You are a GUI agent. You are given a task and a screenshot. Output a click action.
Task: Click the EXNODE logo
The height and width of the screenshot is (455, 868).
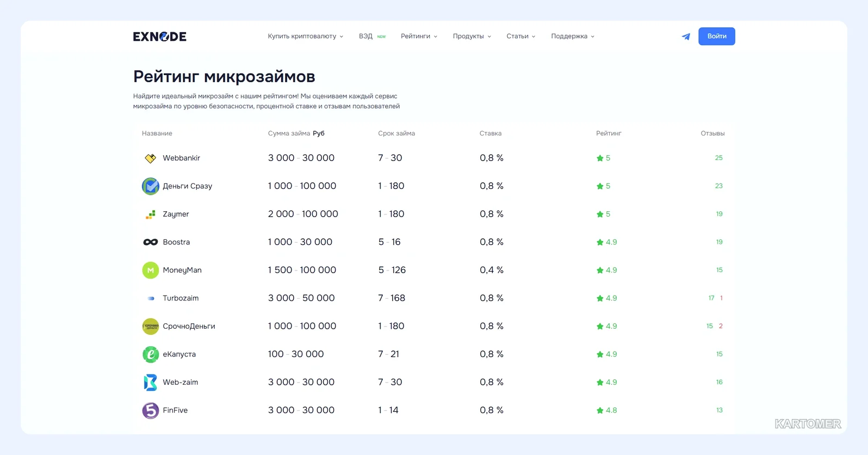click(x=160, y=36)
